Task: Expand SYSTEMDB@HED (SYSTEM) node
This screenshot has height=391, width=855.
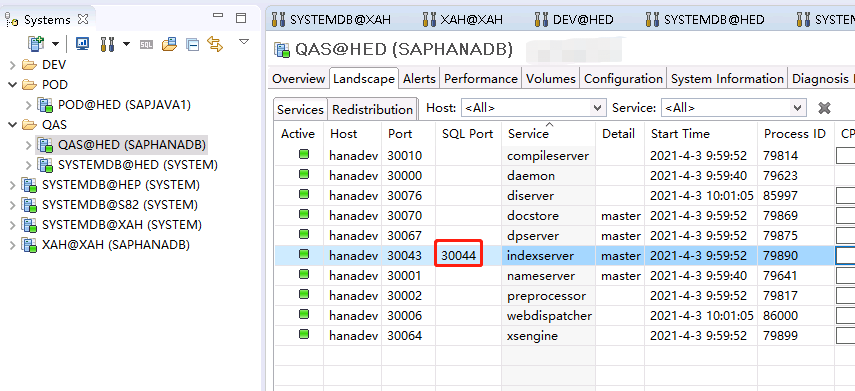Action: click(x=28, y=165)
